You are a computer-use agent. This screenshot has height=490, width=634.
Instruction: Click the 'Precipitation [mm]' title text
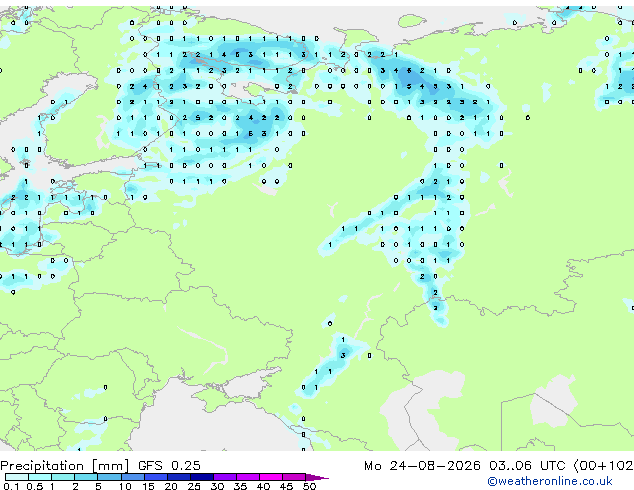(x=65, y=466)
